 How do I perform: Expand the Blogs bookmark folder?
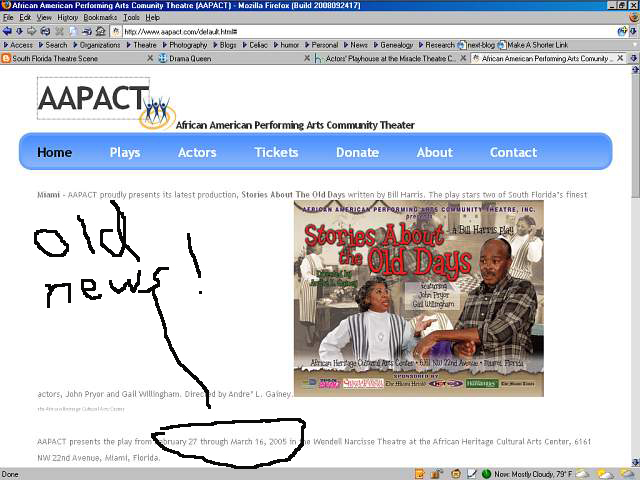(224, 45)
